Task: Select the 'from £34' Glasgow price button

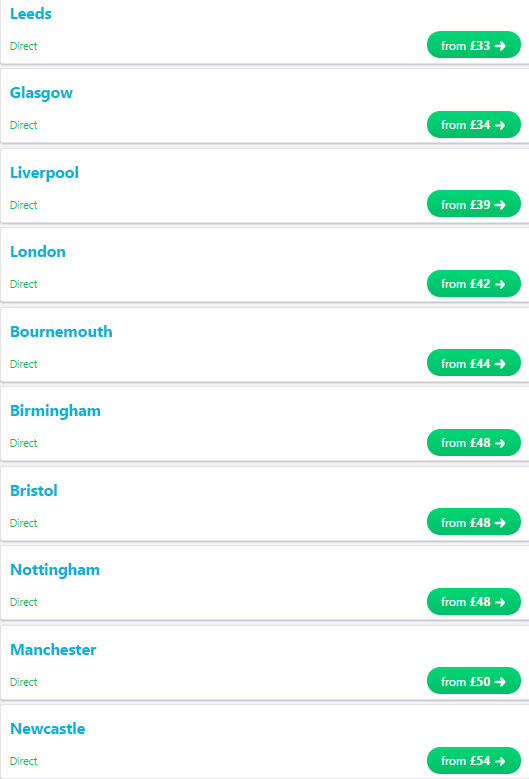Action: [473, 125]
